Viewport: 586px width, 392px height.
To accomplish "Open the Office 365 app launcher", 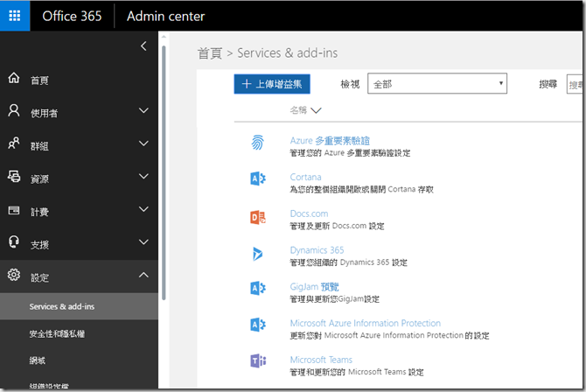I will [x=15, y=16].
